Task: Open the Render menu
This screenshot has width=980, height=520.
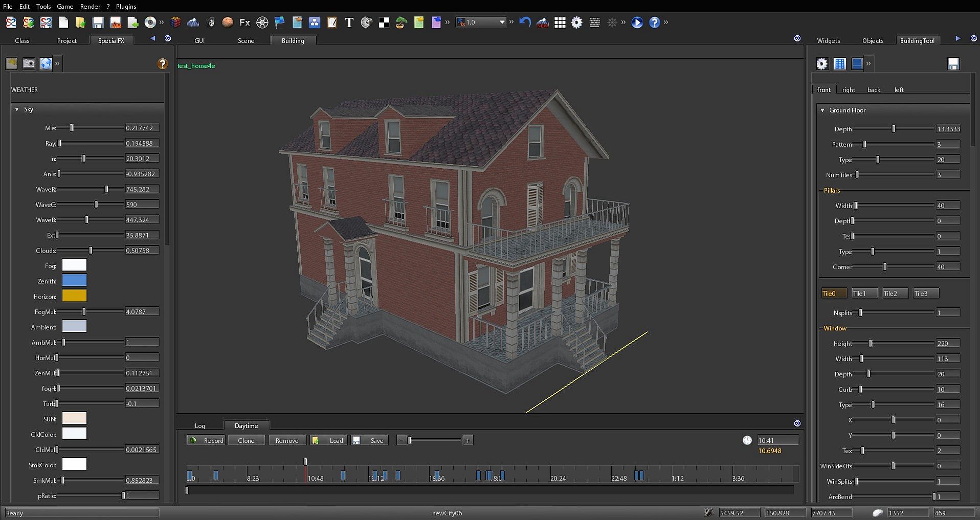Action: pyautogui.click(x=90, y=6)
